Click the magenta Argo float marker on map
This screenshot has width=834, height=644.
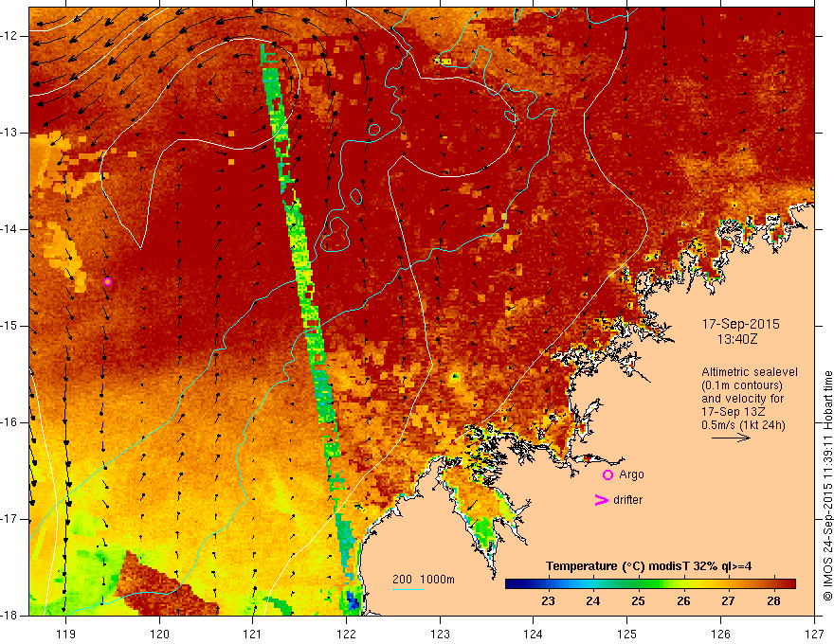[107, 281]
